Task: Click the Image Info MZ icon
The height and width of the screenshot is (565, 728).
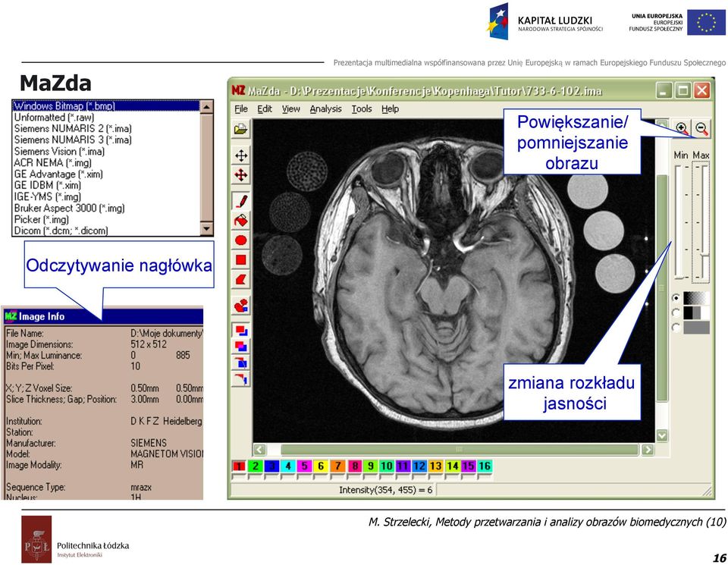Action: tap(10, 316)
